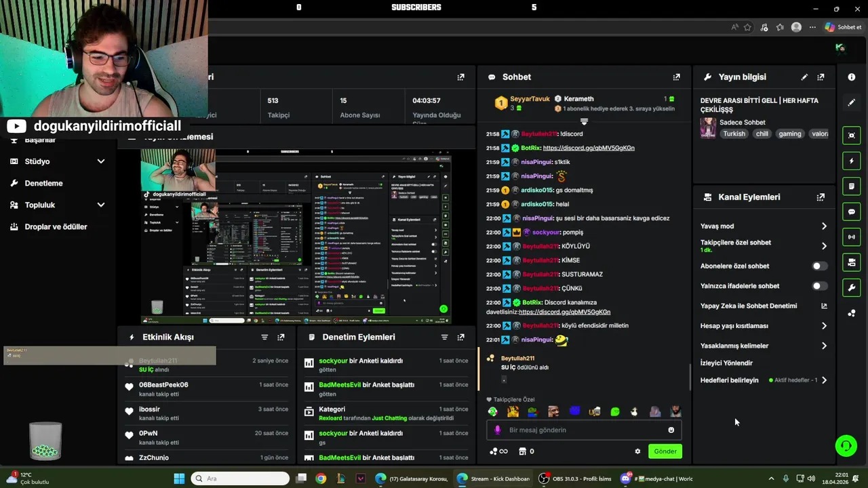Click the Bir mesaj gönderin input field
This screenshot has width=868, height=488.
pyautogui.click(x=584, y=430)
